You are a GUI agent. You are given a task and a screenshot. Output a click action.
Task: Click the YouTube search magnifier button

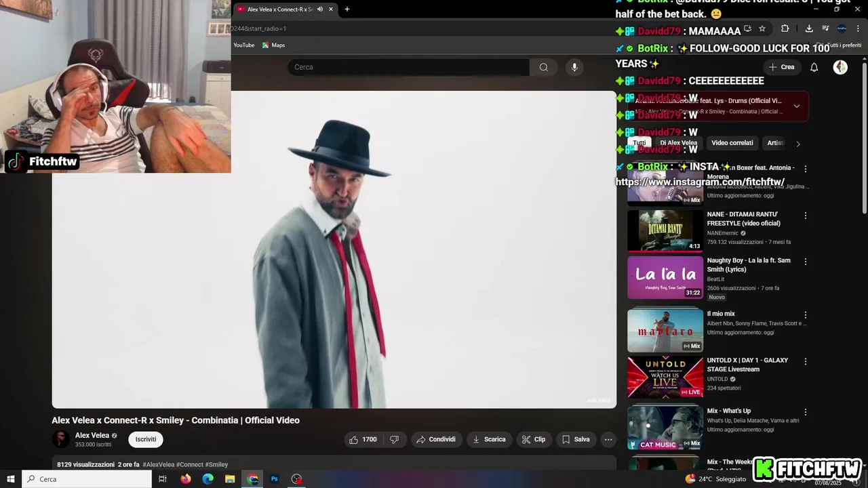click(x=543, y=67)
